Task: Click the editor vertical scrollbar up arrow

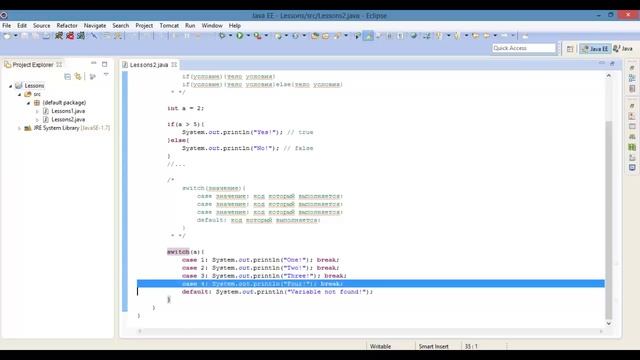Action: pyautogui.click(x=609, y=76)
